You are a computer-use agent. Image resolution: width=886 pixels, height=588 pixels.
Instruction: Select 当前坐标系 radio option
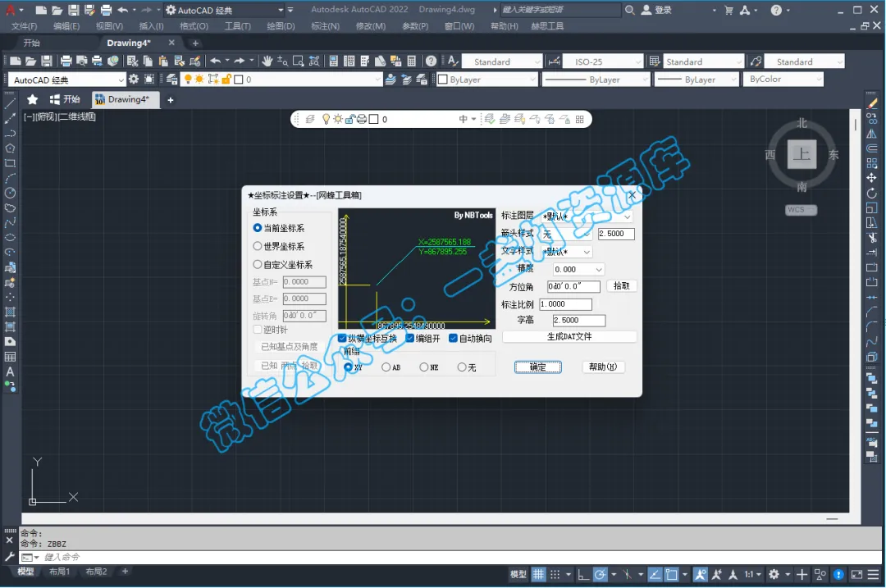pyautogui.click(x=279, y=228)
